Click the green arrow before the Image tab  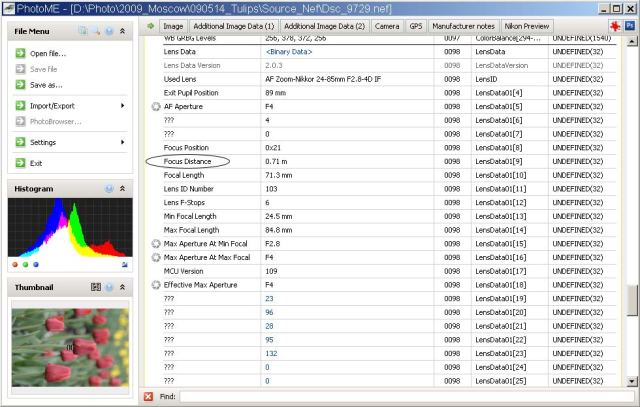[x=151, y=26]
